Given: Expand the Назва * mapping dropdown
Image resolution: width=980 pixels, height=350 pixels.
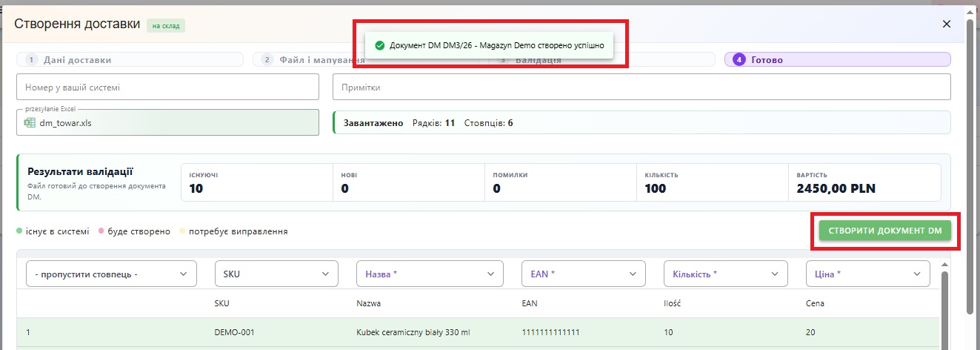Looking at the screenshot, I should pyautogui.click(x=430, y=274).
